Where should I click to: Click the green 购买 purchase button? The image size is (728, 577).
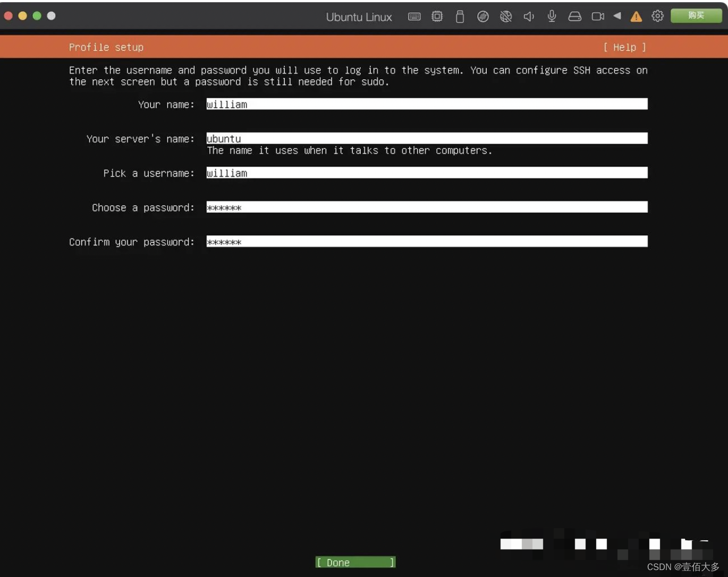tap(696, 16)
